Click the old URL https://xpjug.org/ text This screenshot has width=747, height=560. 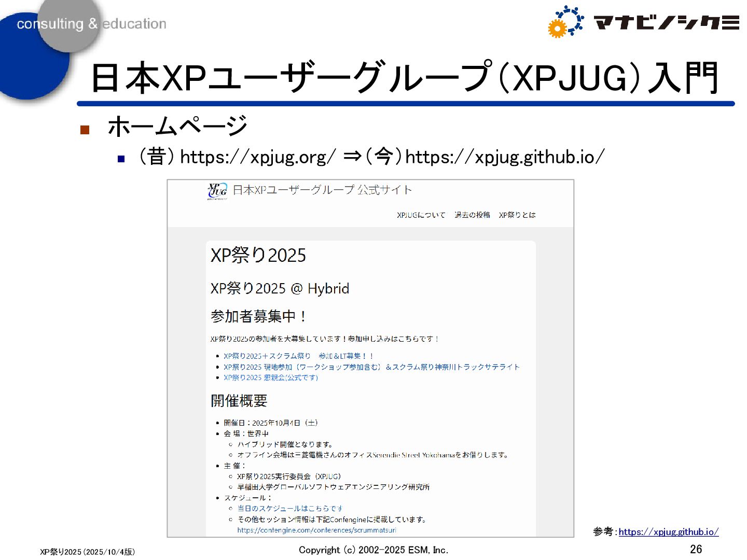[258, 157]
